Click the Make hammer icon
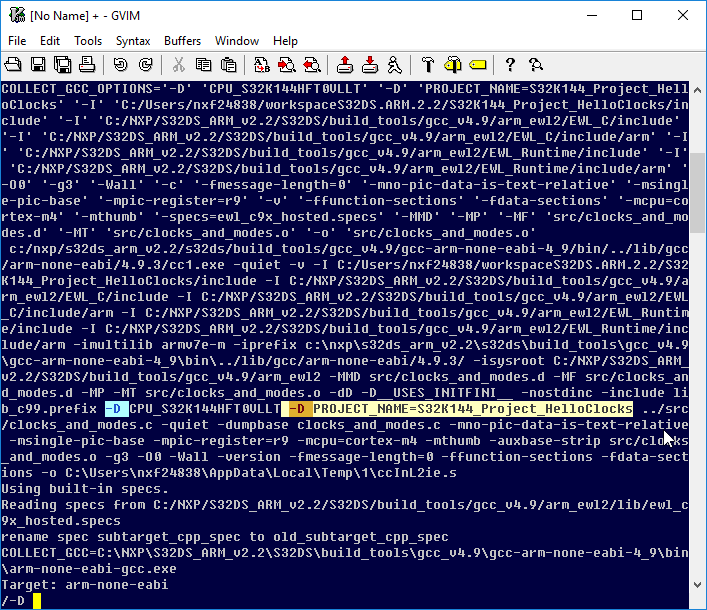Screen dimensions: 707x610 pyautogui.click(x=427, y=65)
